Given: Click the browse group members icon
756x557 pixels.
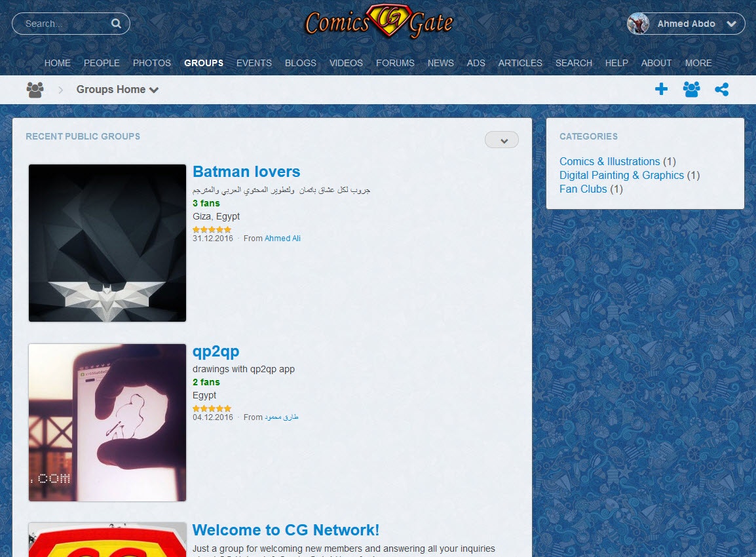Looking at the screenshot, I should tap(691, 89).
